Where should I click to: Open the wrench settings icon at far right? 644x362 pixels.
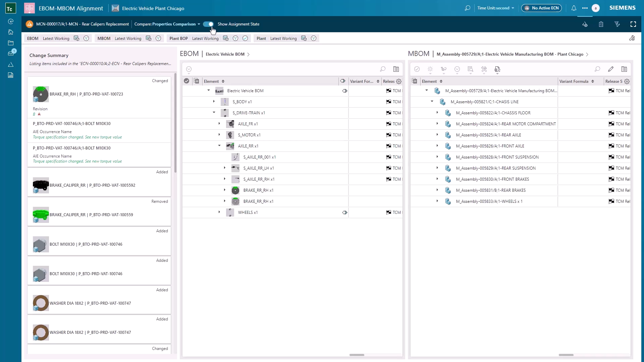[x=632, y=38]
